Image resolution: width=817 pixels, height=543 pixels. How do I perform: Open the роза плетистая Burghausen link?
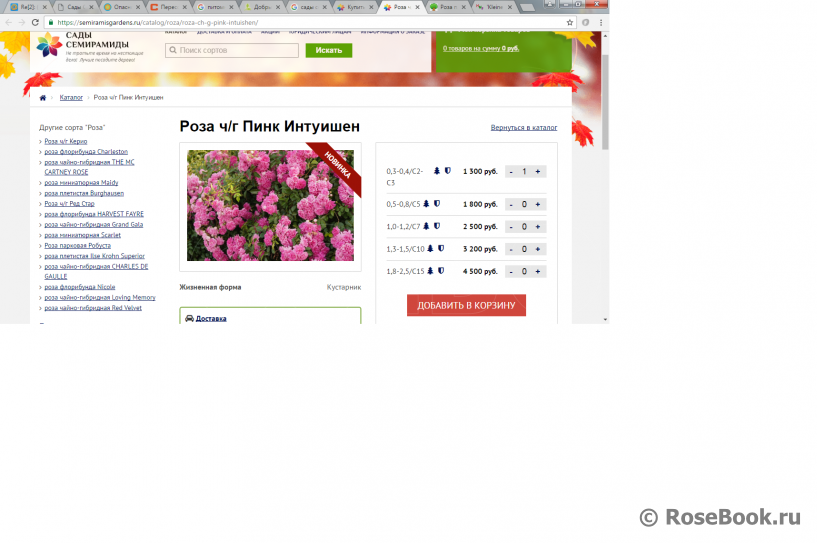tap(84, 193)
